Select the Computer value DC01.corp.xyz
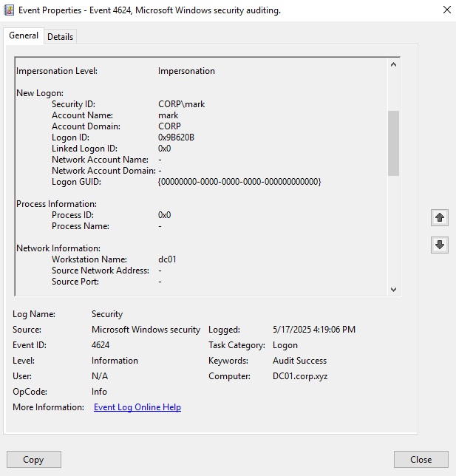 299,376
